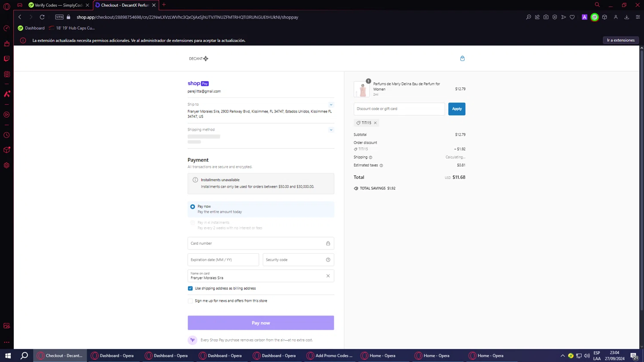
Task: Open Twitch panel in sidebar
Action: coord(6,59)
